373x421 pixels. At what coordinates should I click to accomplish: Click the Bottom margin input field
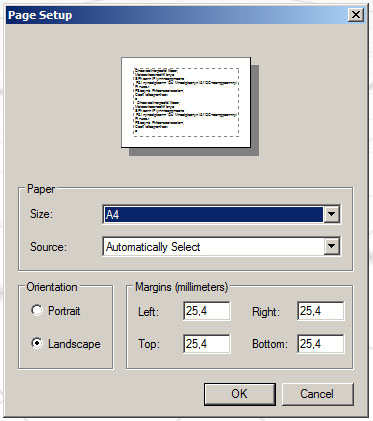click(321, 344)
